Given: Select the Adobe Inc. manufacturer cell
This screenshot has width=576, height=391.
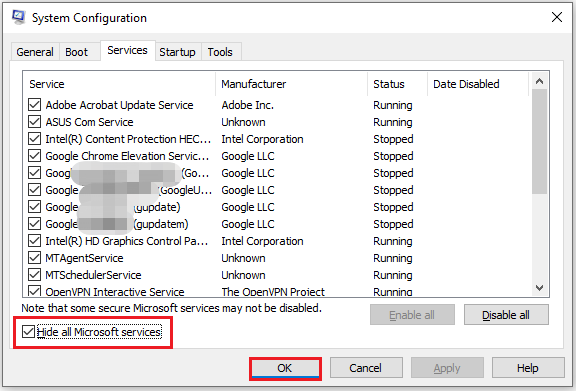Looking at the screenshot, I should [x=248, y=105].
